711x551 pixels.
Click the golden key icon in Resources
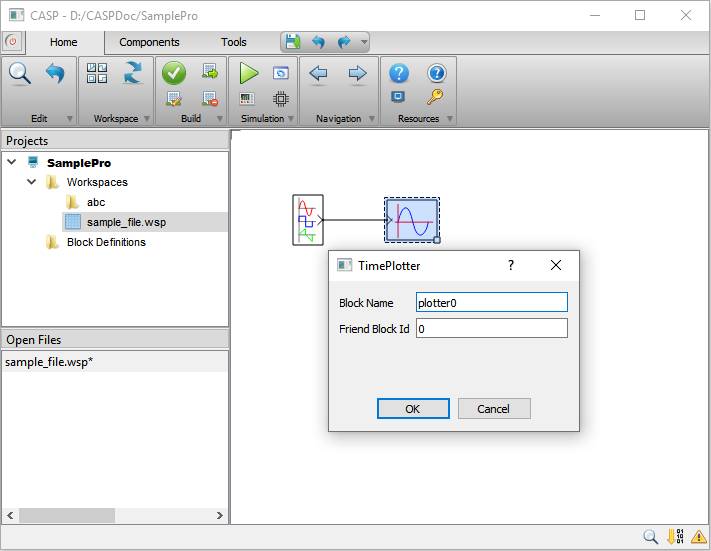435,97
